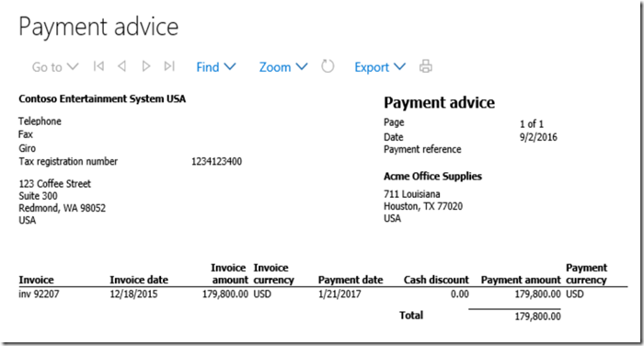
Task: Go to the previous report page
Action: click(x=121, y=66)
